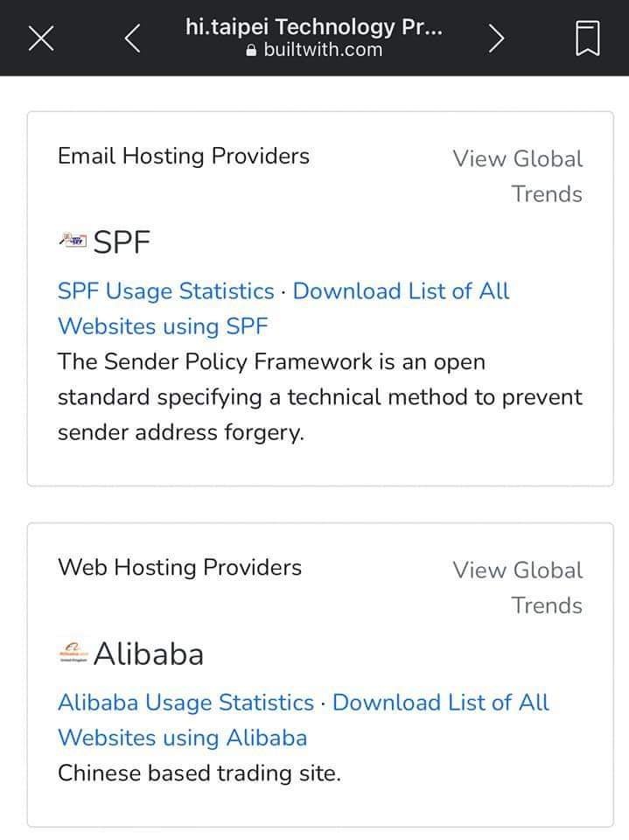Tap the padlock icon beside builtwith.com
The height and width of the screenshot is (840, 629).
(251, 50)
